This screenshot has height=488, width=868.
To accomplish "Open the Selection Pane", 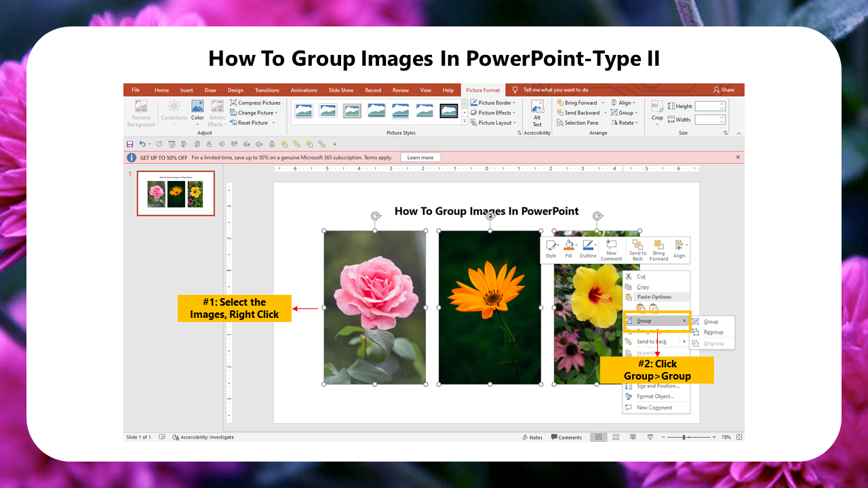I will point(578,123).
